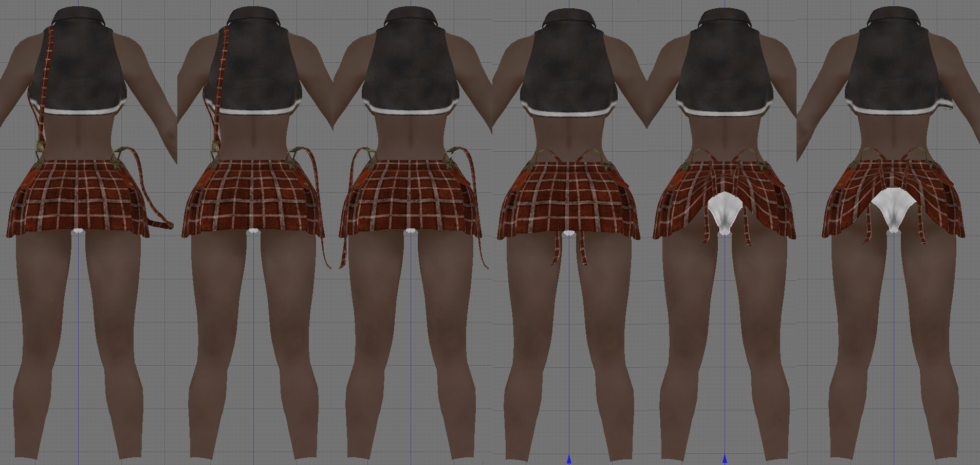980x465 pixels.
Task: Click the blue arrow marker below fifth model
Action: tap(725, 458)
